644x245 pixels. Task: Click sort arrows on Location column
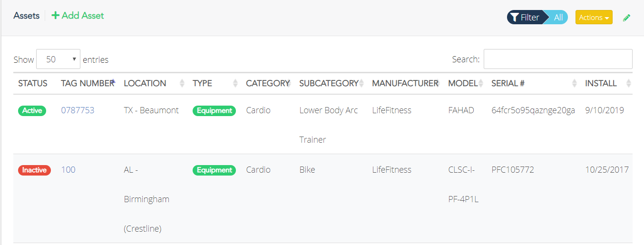[x=182, y=83]
